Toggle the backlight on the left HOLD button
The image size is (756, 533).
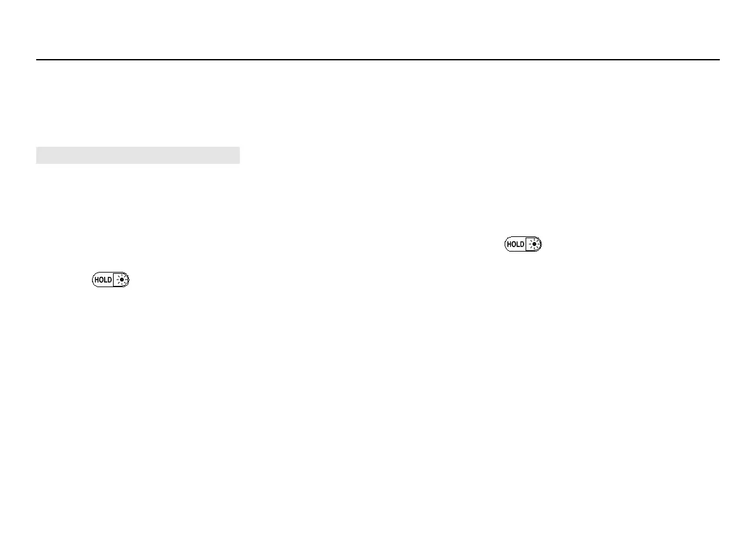point(121,280)
